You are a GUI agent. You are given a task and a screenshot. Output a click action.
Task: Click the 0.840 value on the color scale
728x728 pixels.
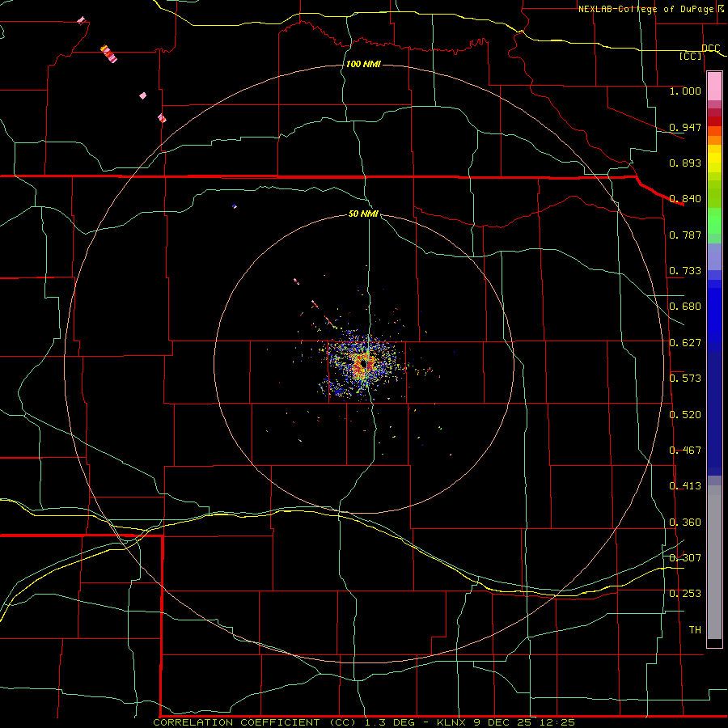[685, 198]
